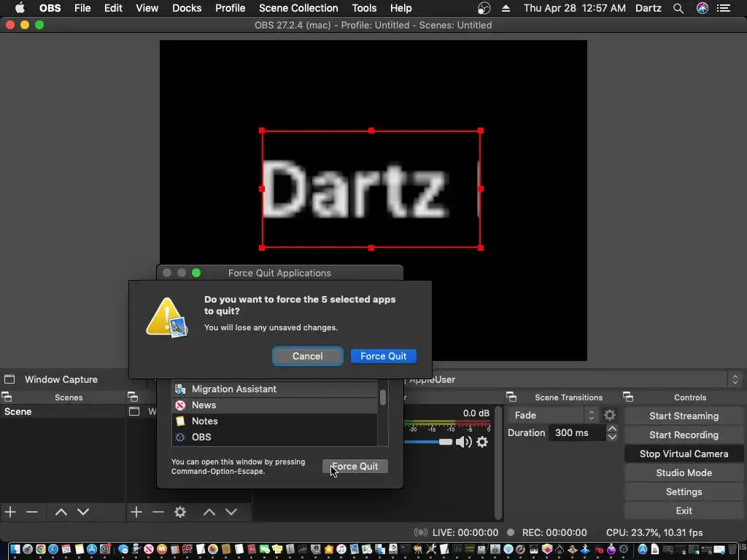Open the window selector dropdown showing AppleUser
The image size is (747, 560).
pos(572,379)
